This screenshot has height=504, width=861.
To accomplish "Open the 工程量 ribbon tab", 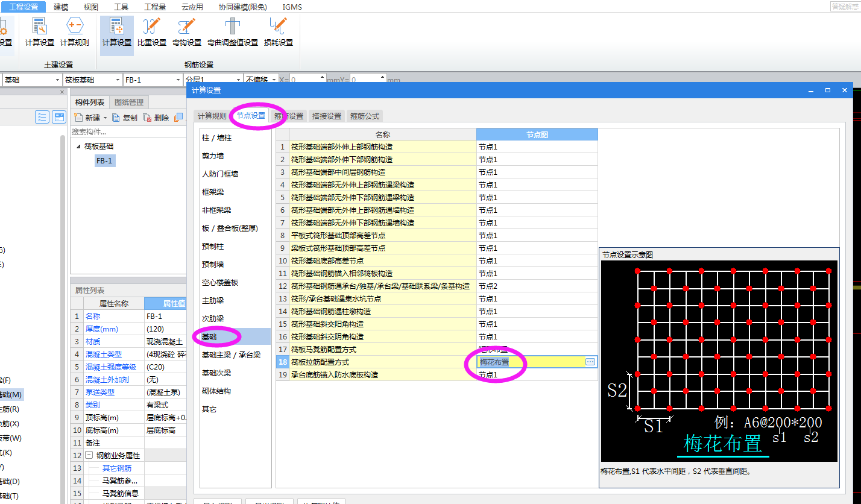I will [x=155, y=7].
